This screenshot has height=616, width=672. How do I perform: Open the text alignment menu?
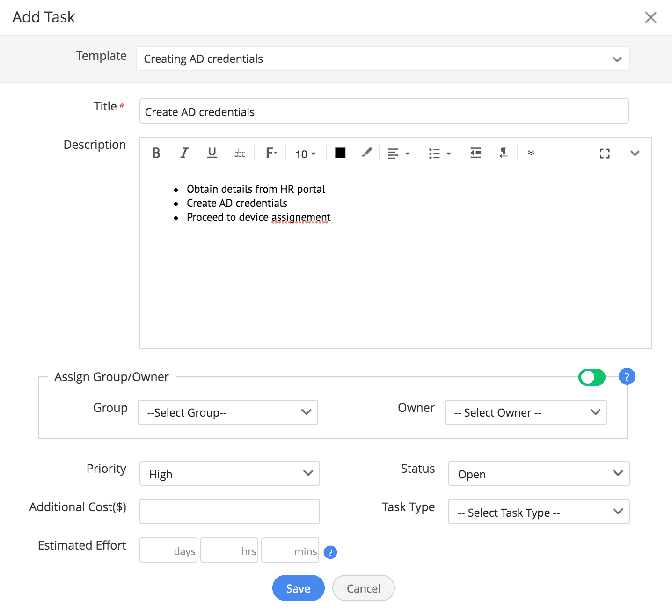point(398,154)
